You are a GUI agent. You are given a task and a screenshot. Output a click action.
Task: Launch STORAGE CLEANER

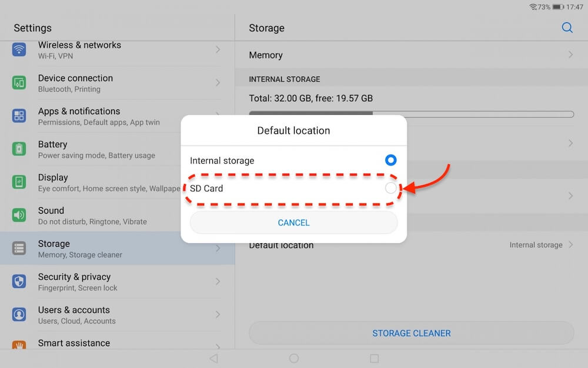(411, 333)
